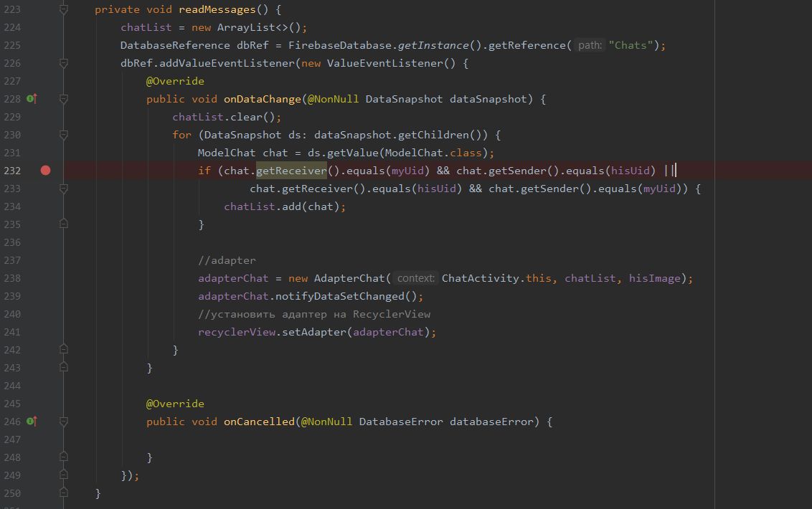Click the myUid variable on line 233
812x509 pixels.
[659, 189]
